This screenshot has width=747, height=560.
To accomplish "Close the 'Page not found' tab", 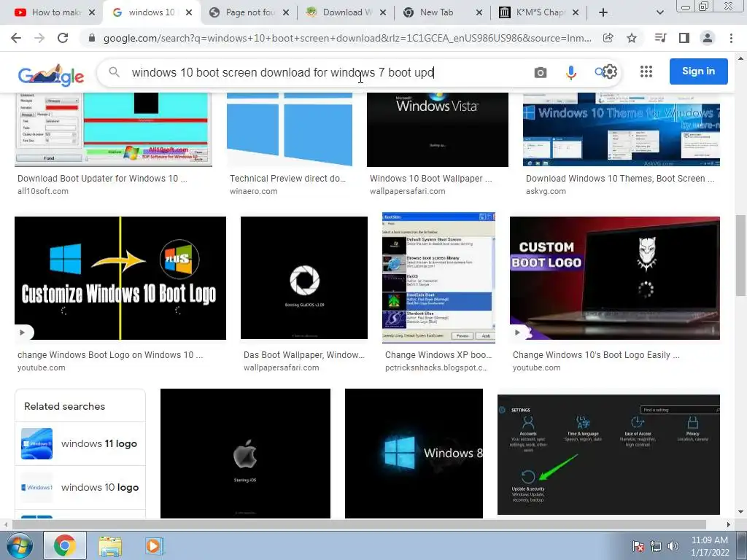I will [286, 12].
